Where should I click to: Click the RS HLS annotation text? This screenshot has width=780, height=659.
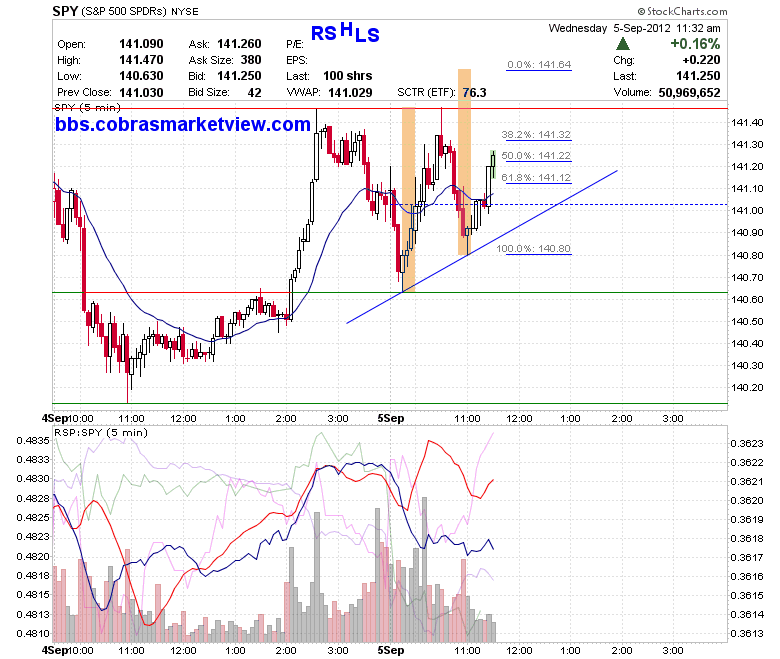point(345,32)
